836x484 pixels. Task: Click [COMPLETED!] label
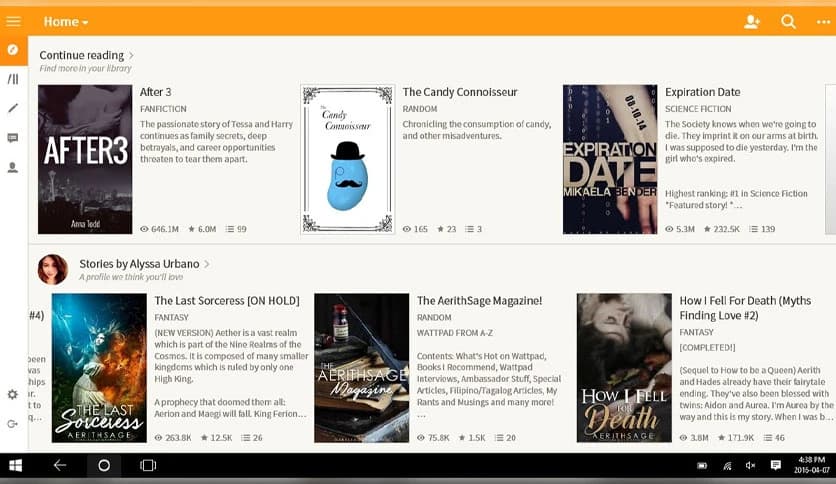point(708,348)
